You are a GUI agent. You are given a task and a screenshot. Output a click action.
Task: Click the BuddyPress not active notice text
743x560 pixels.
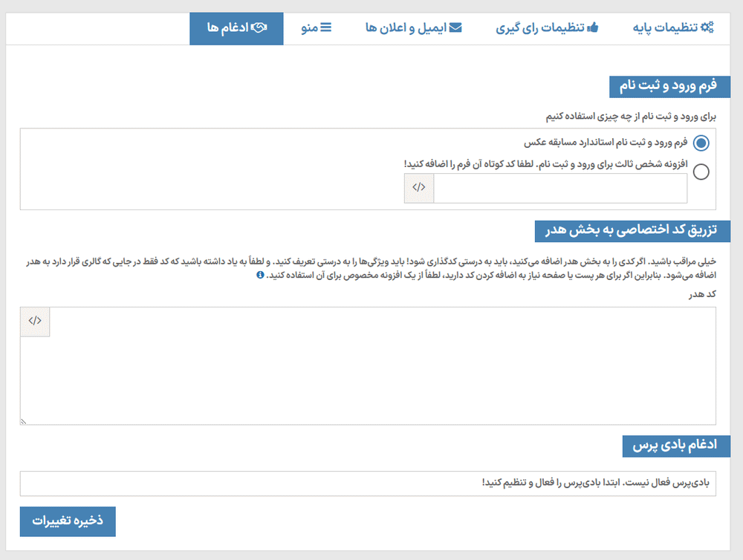point(596,483)
